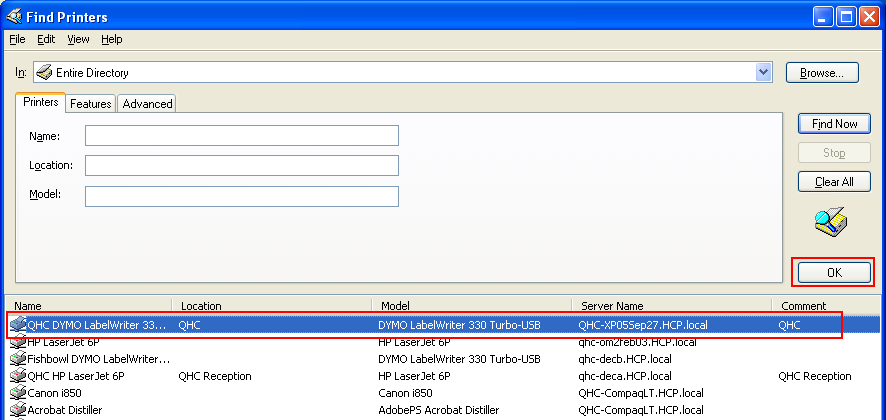Click the Fishbowl DYMO LabelWriter printer icon
The height and width of the screenshot is (420, 886).
[x=18, y=358]
